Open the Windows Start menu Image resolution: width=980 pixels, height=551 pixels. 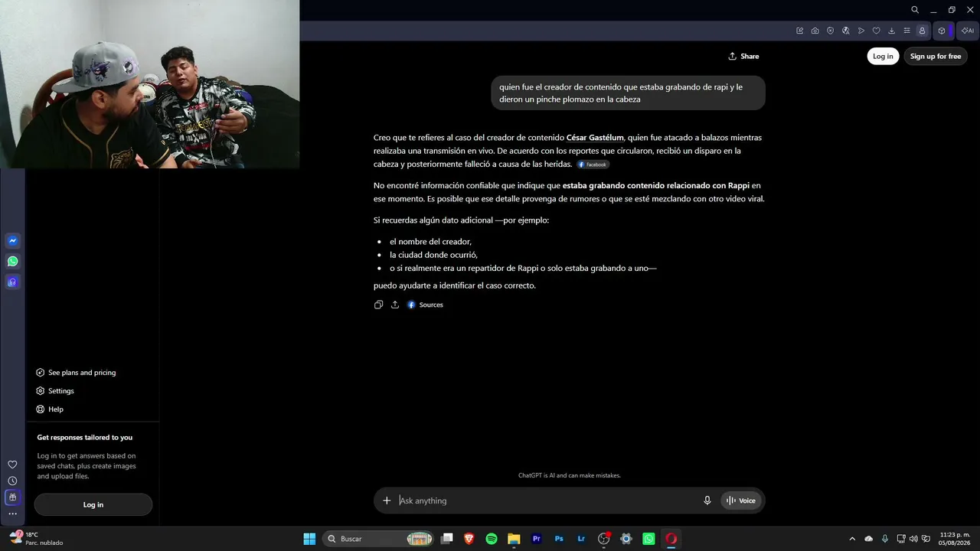pyautogui.click(x=309, y=539)
